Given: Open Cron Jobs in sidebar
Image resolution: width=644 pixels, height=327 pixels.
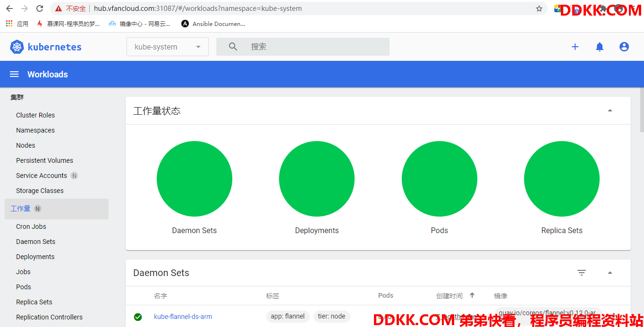Looking at the screenshot, I should [31, 226].
